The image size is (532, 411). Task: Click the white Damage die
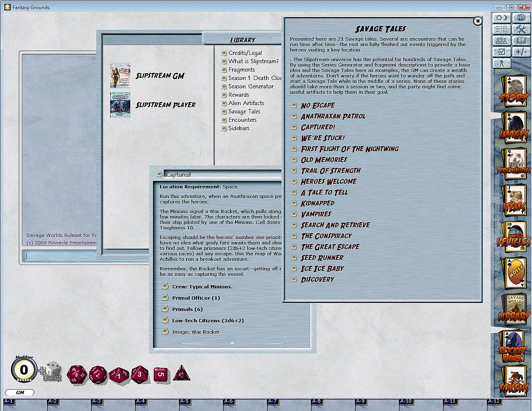tap(52, 371)
